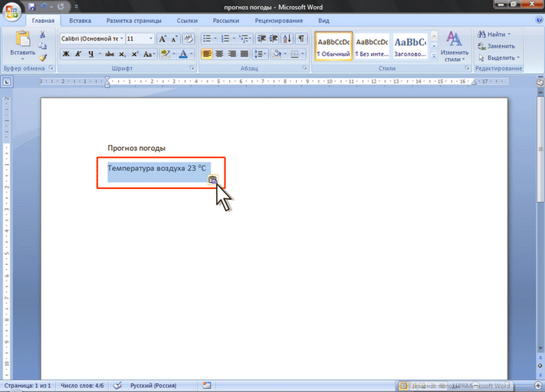Apply text highlight color
Viewport: 545px width, 392px height.
pos(166,54)
